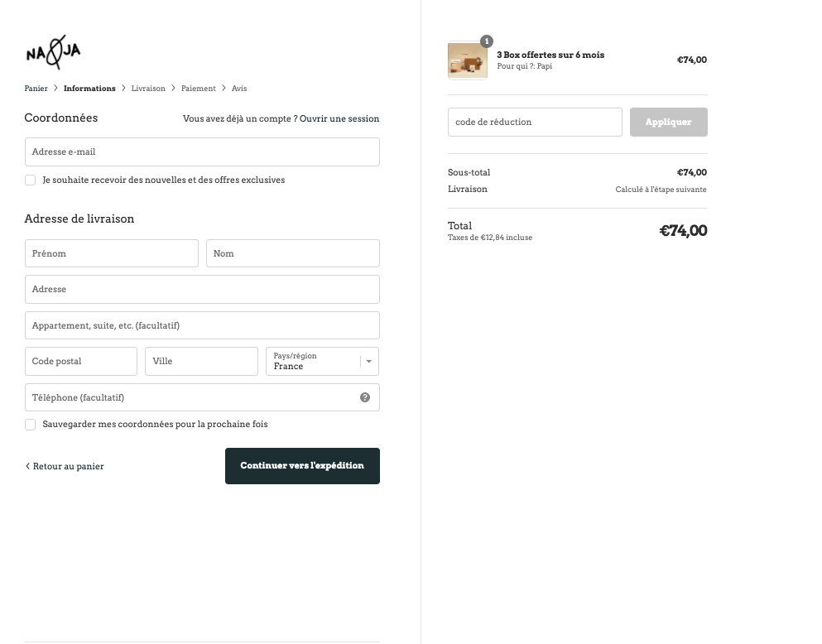Select the Livraison breadcrumb step
822x644 pixels.
coord(148,88)
